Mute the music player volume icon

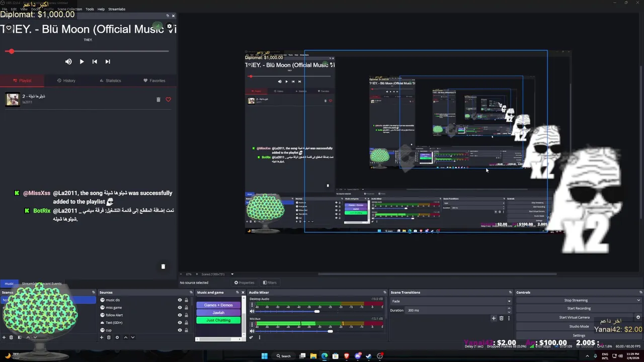[68, 61]
